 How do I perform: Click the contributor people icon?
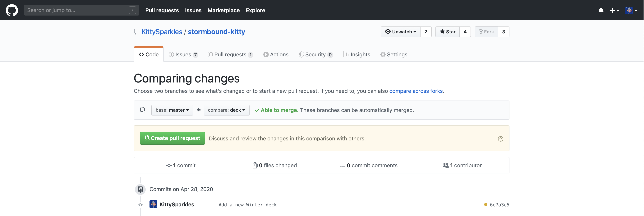click(446, 165)
